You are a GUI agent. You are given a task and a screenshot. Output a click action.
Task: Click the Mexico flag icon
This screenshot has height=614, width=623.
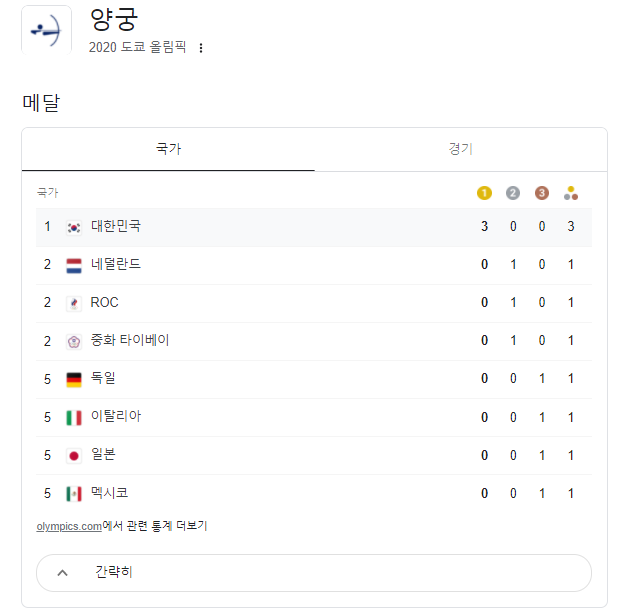tap(74, 494)
